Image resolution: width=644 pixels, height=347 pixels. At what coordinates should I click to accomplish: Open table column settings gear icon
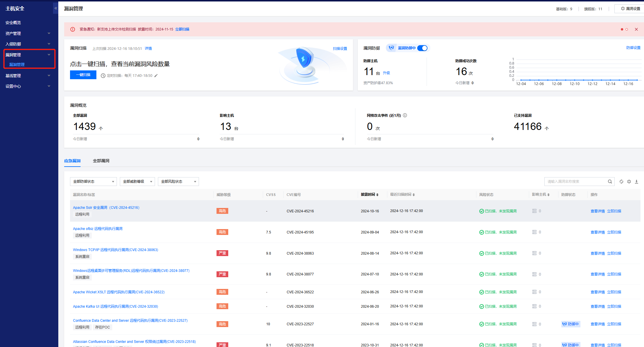629,182
